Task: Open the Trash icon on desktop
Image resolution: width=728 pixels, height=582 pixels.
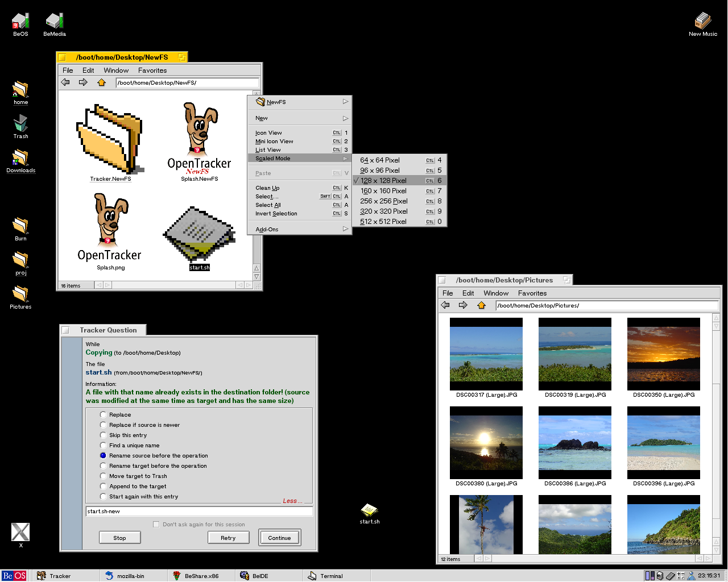Action: pyautogui.click(x=20, y=123)
